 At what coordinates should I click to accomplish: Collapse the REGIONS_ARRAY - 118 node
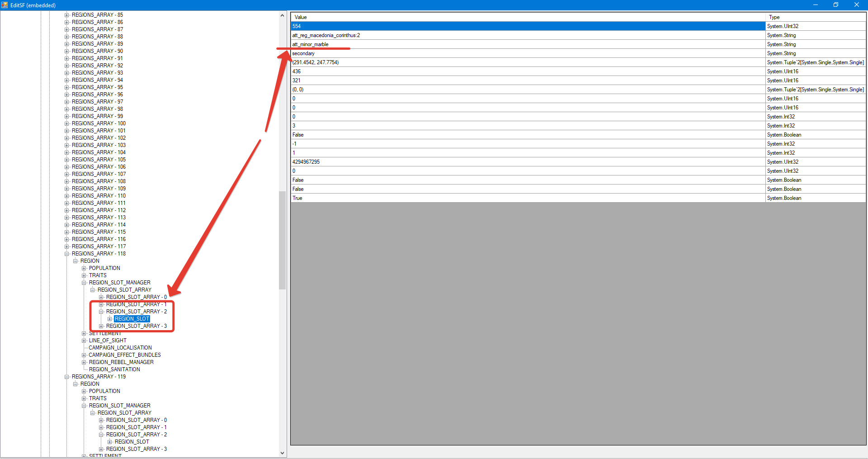pyautogui.click(x=67, y=254)
